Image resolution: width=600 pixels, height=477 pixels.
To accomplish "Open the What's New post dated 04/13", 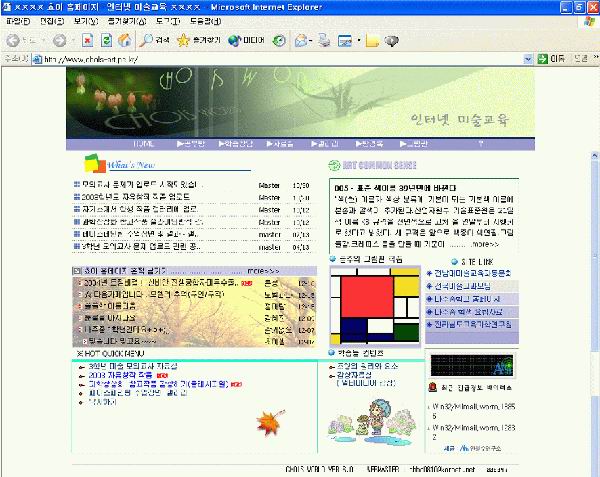I will (x=141, y=247).
